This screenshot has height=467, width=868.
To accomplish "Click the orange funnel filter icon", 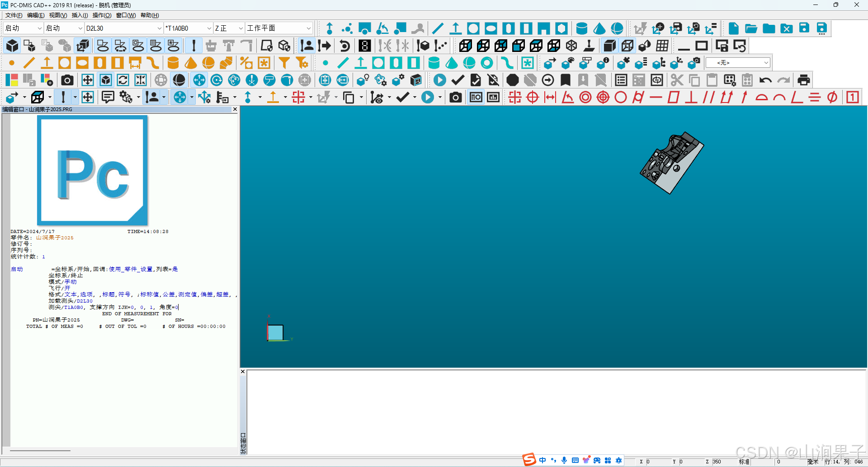I will 284,63.
